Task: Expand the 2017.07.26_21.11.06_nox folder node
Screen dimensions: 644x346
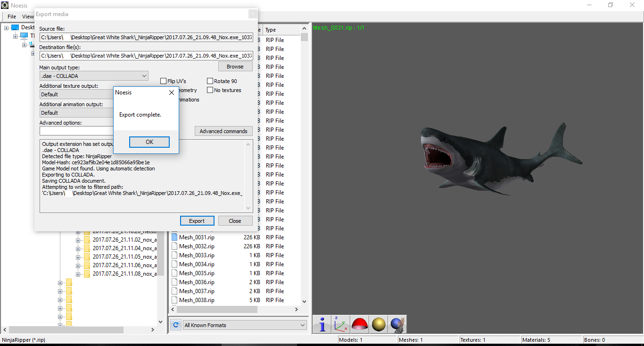Action: click(78, 265)
